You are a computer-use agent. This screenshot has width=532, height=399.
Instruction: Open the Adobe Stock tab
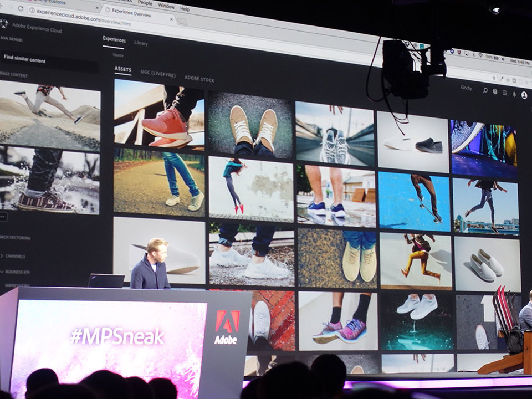(199, 79)
